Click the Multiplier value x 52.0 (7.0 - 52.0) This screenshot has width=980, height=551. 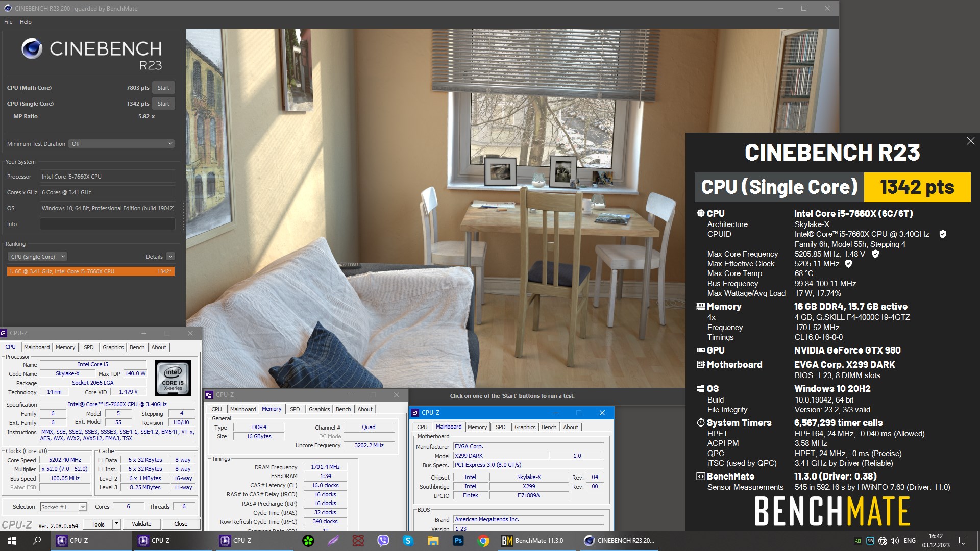click(x=65, y=469)
